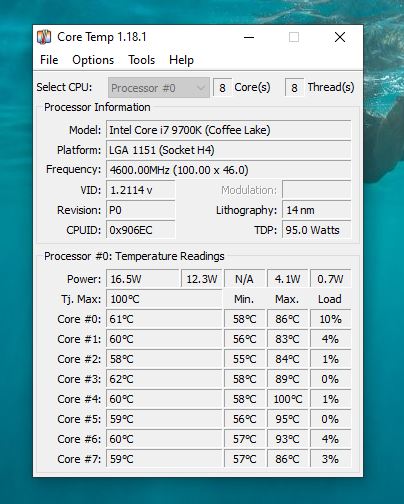Click Core #0 current temperature 61°C
Image resolution: width=404 pixels, height=504 pixels.
[164, 319]
